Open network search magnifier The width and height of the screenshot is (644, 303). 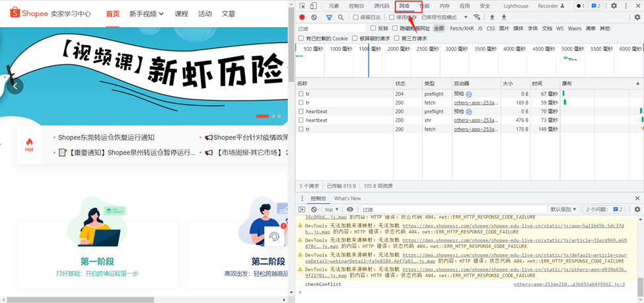(x=340, y=17)
